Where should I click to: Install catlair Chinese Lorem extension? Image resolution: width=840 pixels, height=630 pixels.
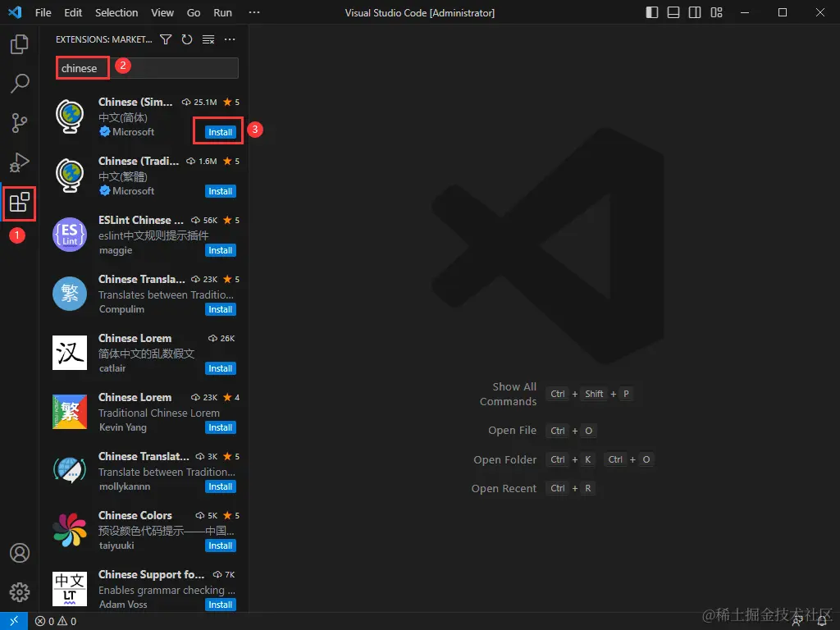click(220, 368)
